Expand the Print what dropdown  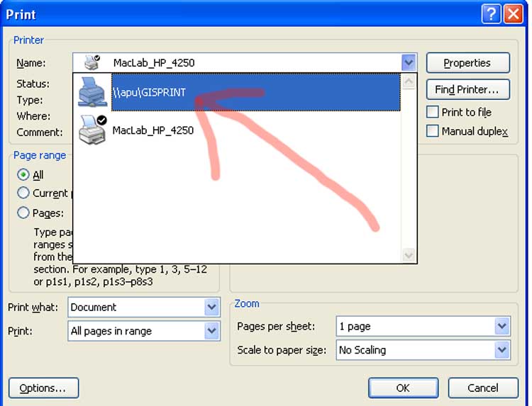(211, 307)
